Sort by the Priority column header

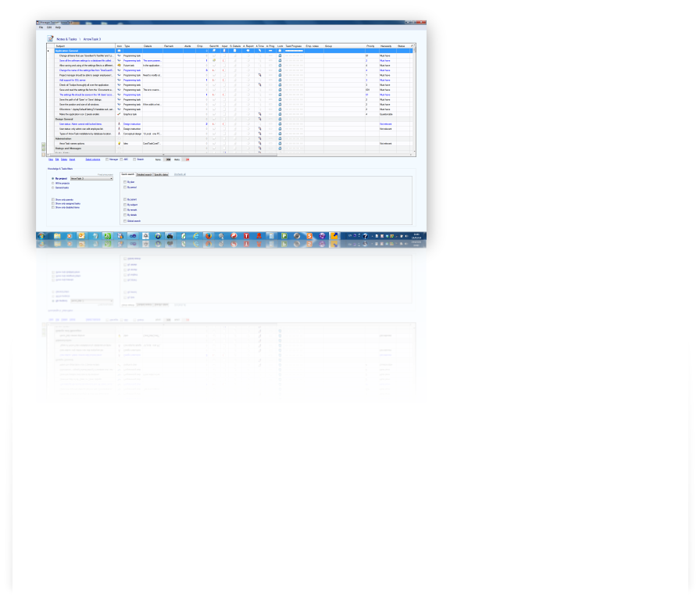point(370,46)
